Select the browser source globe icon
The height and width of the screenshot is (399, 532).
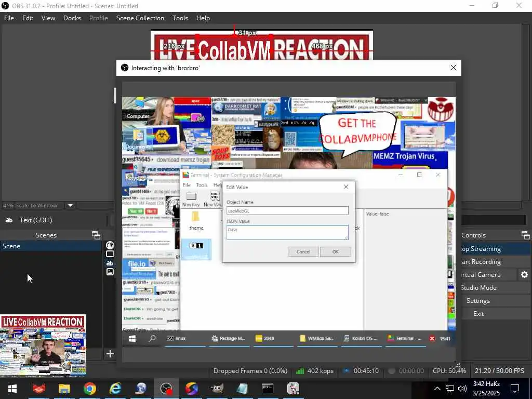point(110,245)
